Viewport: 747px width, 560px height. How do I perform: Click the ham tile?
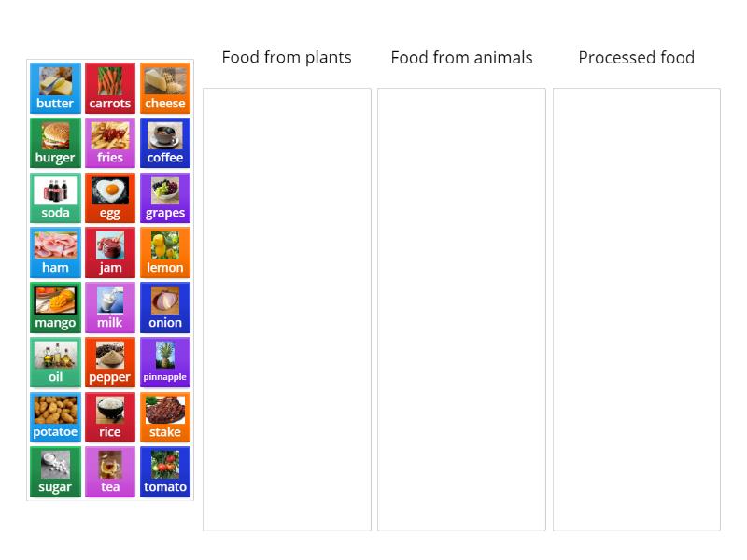click(x=54, y=252)
